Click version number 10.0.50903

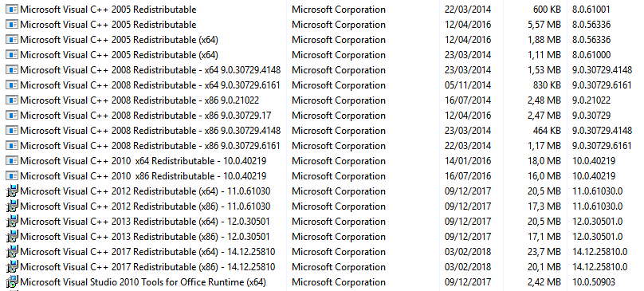[594, 282]
